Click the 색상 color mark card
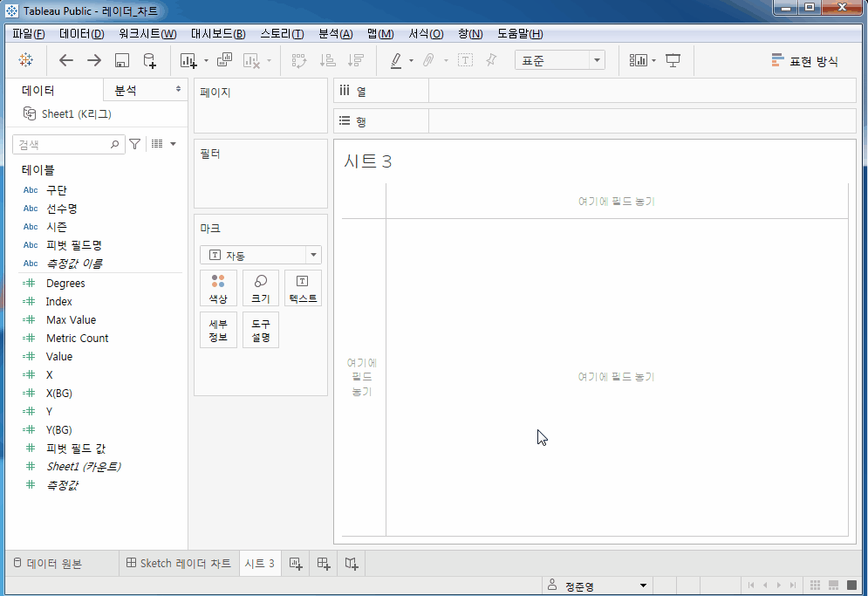868x596 pixels. pyautogui.click(x=218, y=288)
